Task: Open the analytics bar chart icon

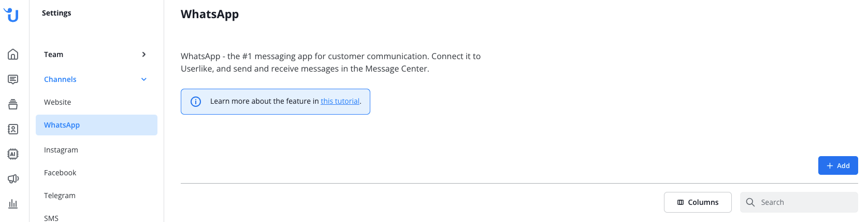Action: 13,204
